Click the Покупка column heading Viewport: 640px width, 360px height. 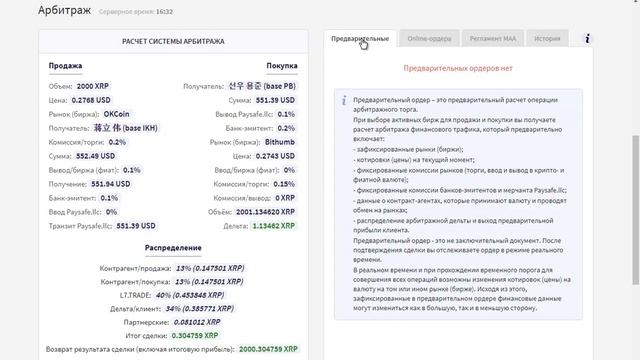tap(282, 66)
